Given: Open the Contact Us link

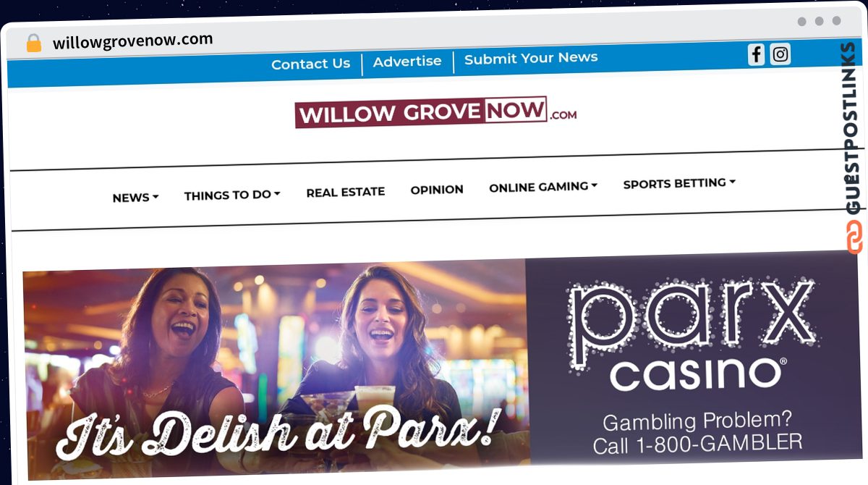Looking at the screenshot, I should tap(310, 64).
